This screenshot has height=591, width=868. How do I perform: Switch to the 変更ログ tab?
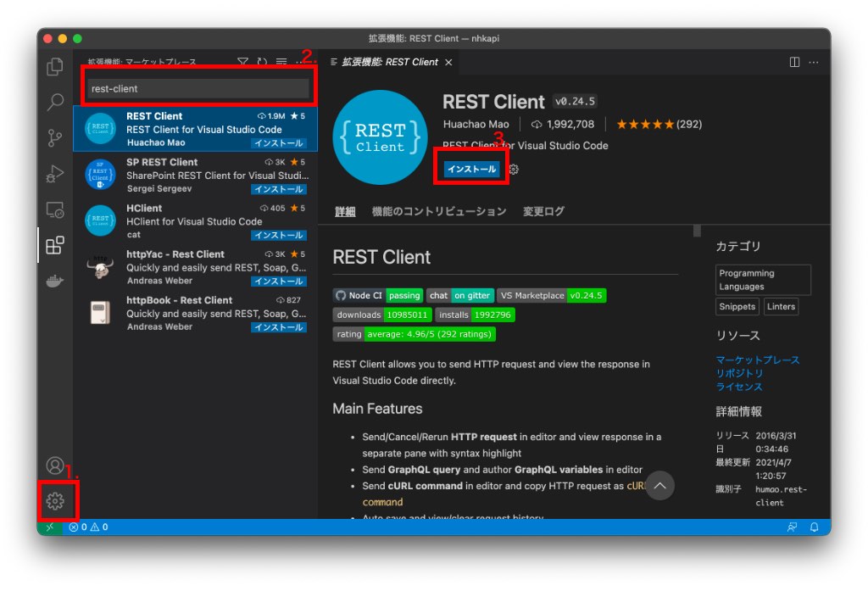pyautogui.click(x=543, y=211)
